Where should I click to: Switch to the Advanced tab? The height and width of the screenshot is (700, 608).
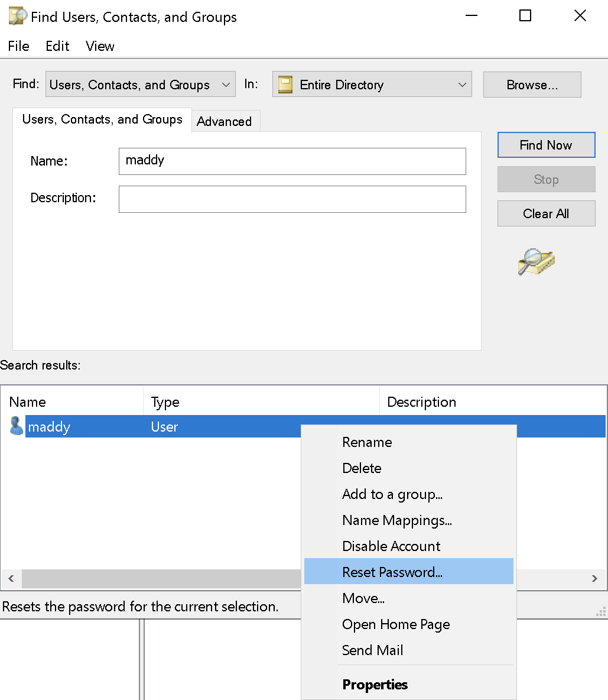pos(225,121)
